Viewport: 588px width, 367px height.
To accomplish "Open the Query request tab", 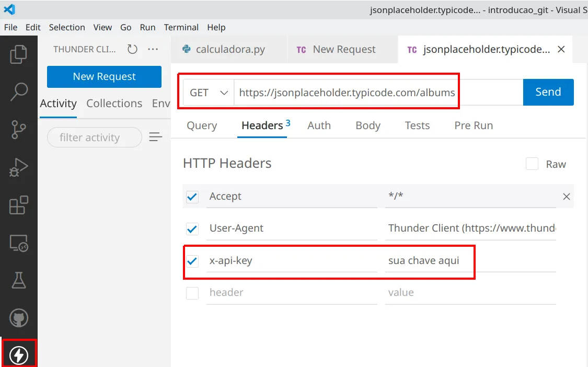I will click(202, 125).
